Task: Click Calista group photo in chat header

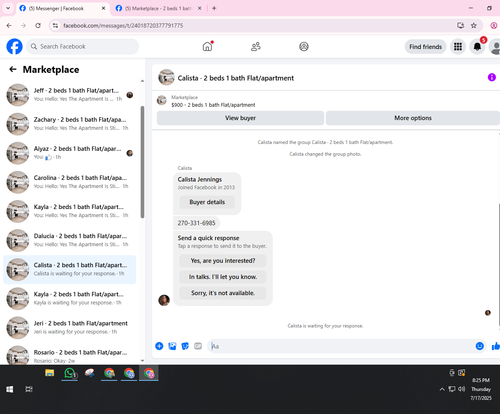Action: [x=166, y=77]
